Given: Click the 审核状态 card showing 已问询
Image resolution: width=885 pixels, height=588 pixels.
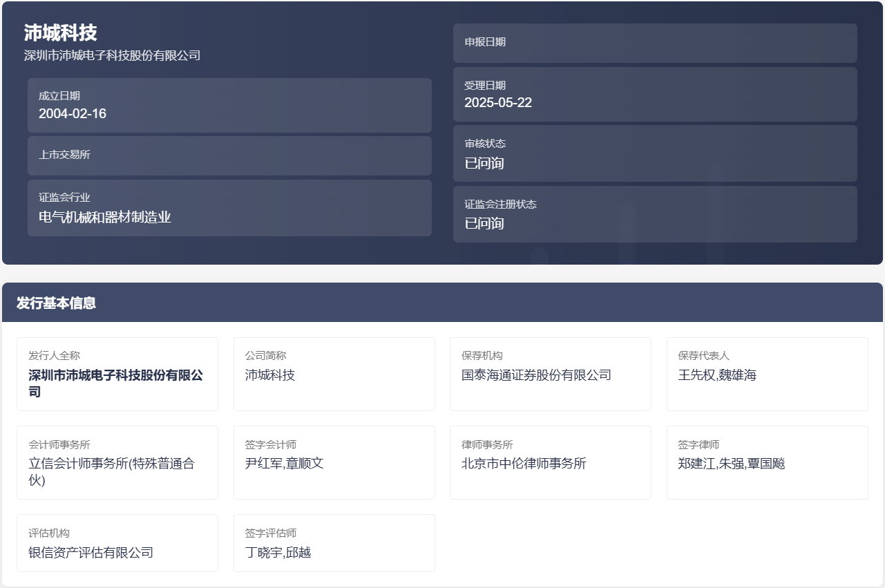Looking at the screenshot, I should (x=654, y=153).
